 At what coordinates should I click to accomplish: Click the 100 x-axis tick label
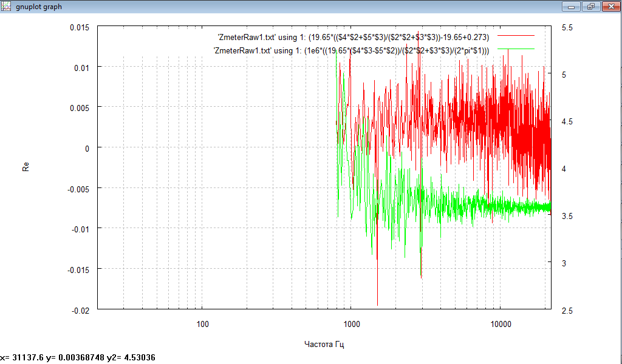coord(202,324)
